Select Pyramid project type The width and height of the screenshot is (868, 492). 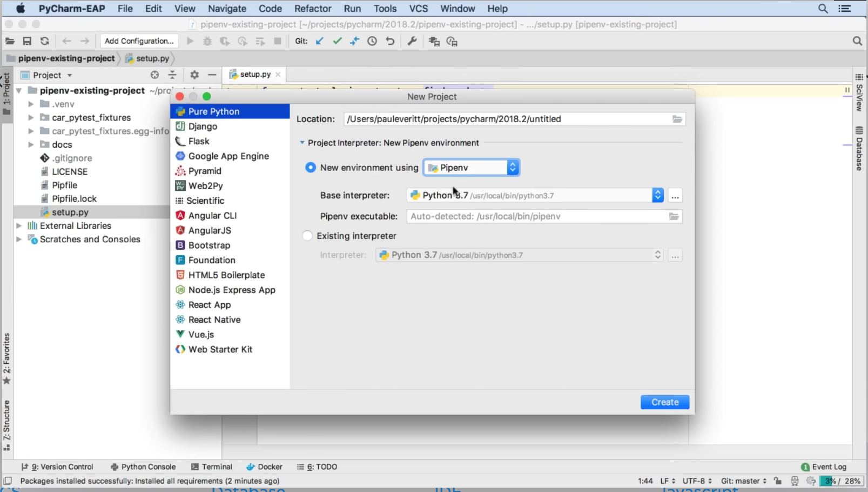230,171
